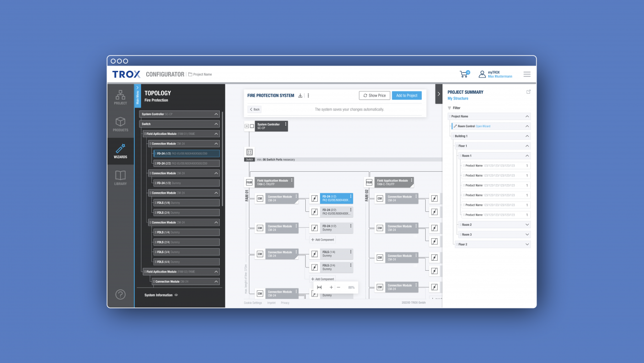The height and width of the screenshot is (363, 644).
Task: Click the TROX logo
Action: coord(126,74)
